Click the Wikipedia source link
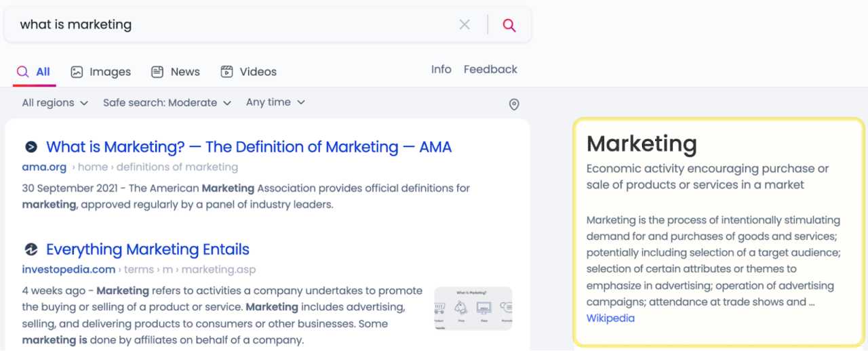This screenshot has height=351, width=868. click(610, 318)
